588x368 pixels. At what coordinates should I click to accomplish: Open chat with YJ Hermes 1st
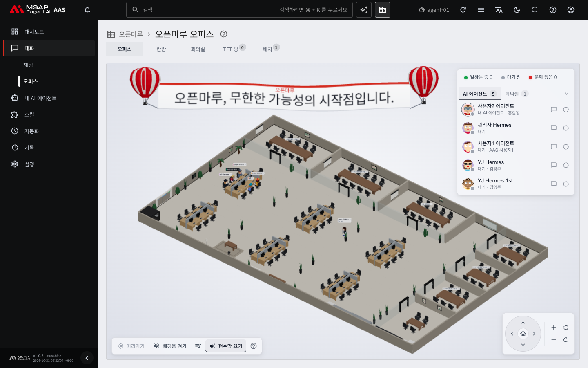(554, 184)
